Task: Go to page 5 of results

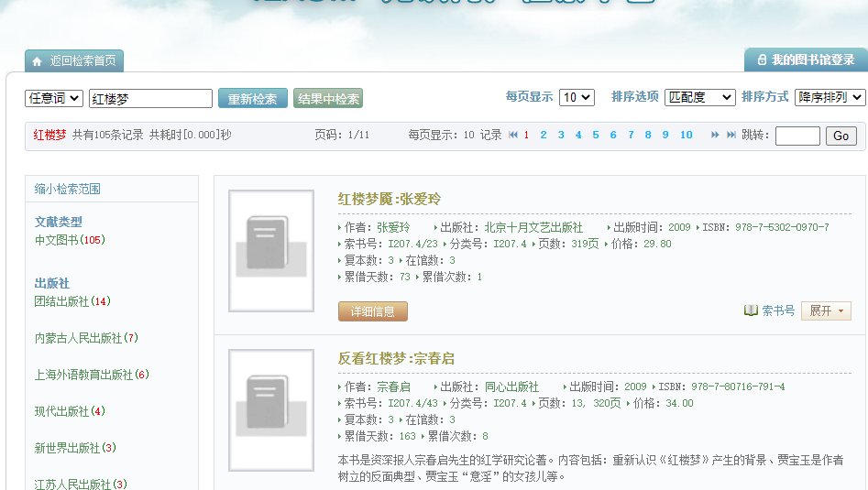Action: 596,135
